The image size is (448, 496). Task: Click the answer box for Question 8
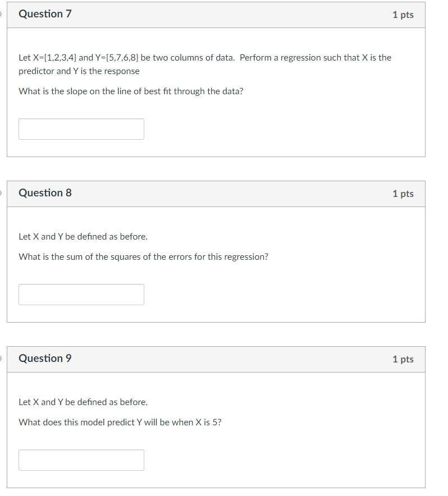pyautogui.click(x=81, y=294)
